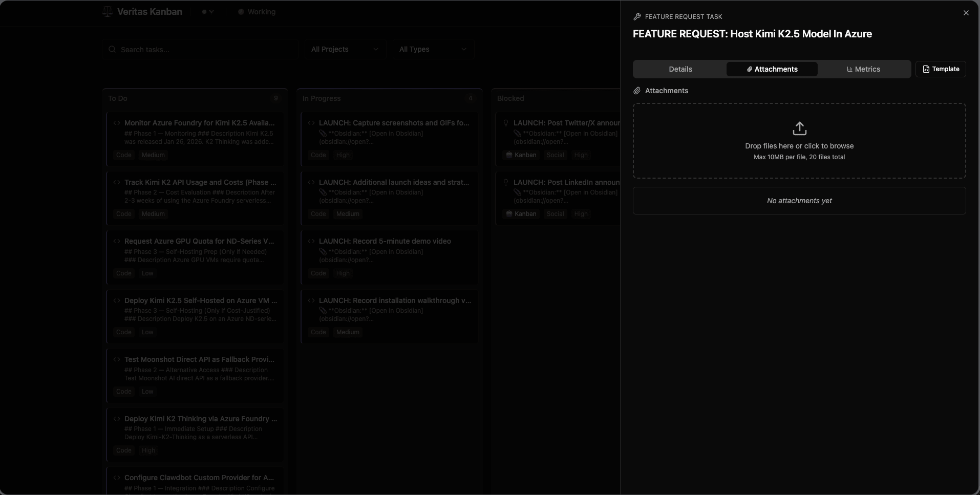Click the Working status indicator
Viewport: 980px width, 495px height.
click(257, 12)
